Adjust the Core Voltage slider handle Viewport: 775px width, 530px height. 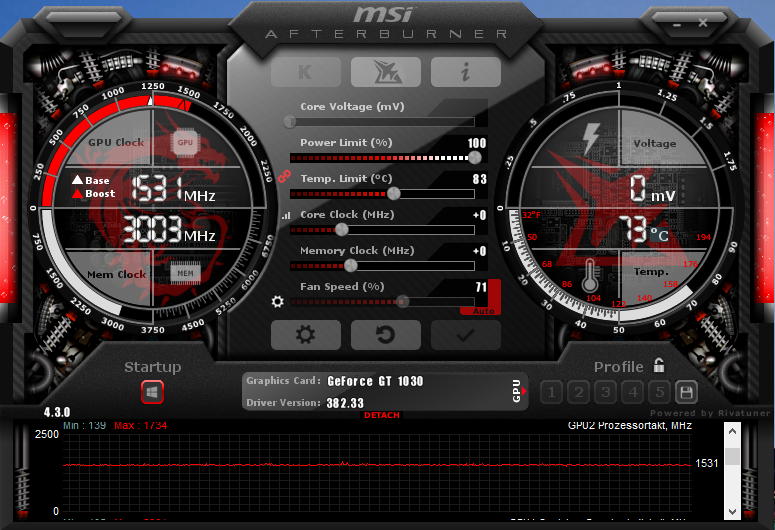click(290, 121)
